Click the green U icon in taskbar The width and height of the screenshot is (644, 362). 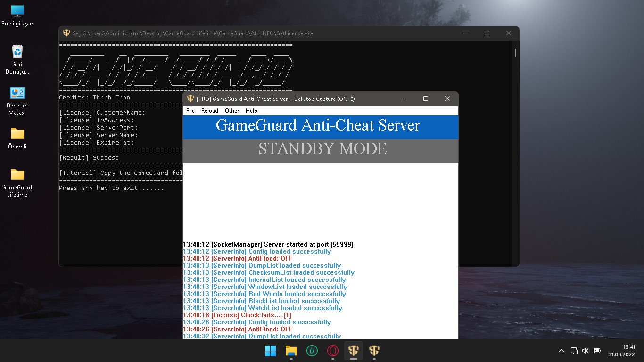(312, 351)
